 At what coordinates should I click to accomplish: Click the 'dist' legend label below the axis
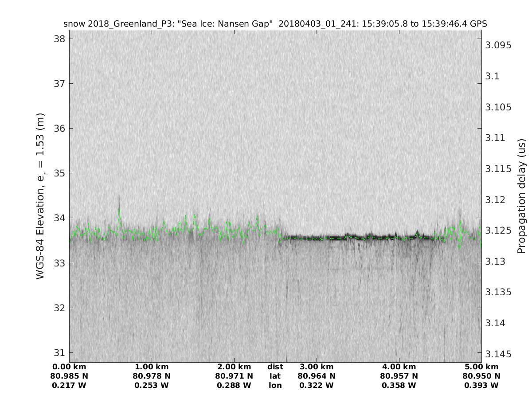point(275,367)
